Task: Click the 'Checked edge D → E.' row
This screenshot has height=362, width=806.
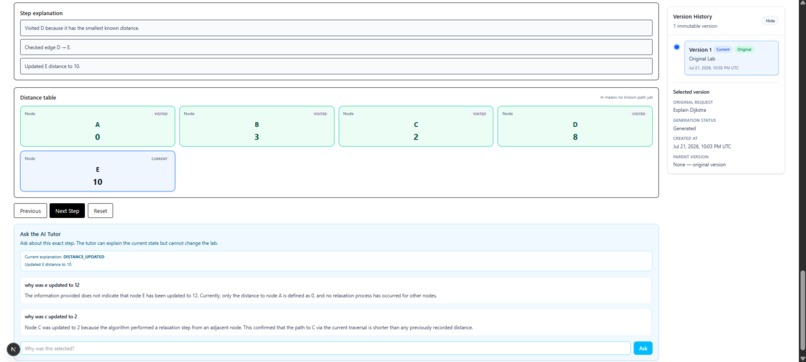Action: [x=336, y=47]
